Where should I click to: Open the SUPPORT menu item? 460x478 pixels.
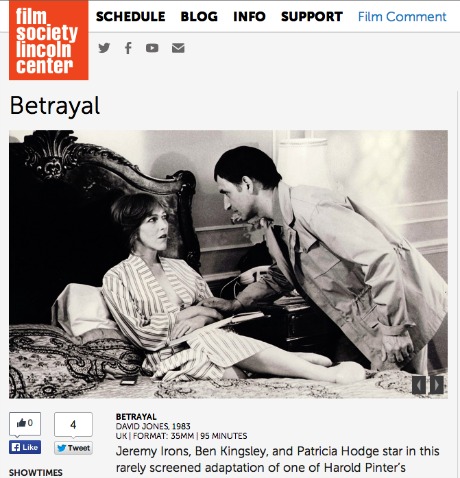tap(312, 16)
